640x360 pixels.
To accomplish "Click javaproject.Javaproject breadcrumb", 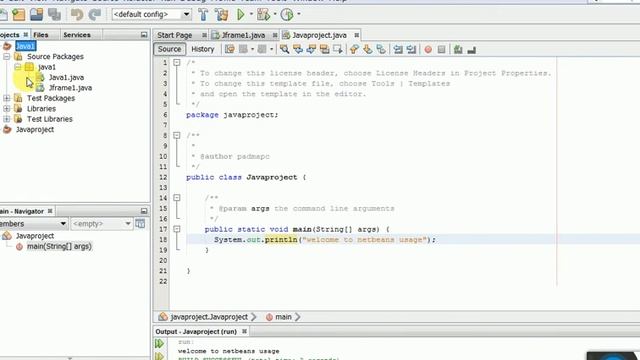I will point(209,317).
